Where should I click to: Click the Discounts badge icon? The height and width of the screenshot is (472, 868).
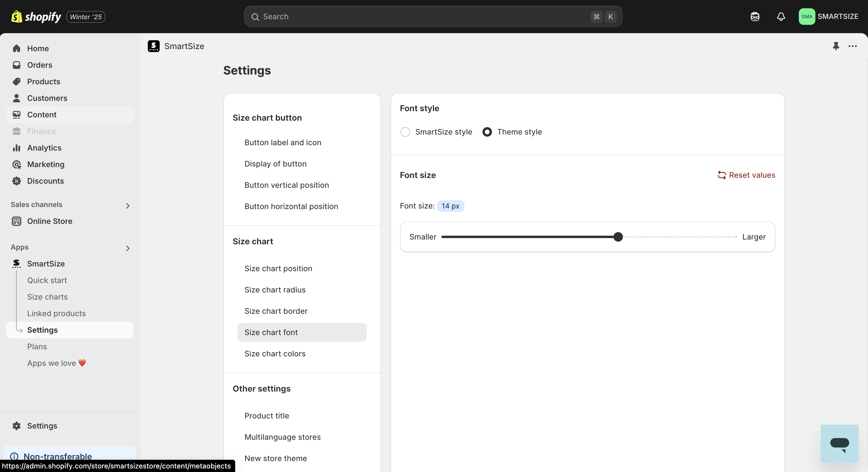(x=17, y=181)
